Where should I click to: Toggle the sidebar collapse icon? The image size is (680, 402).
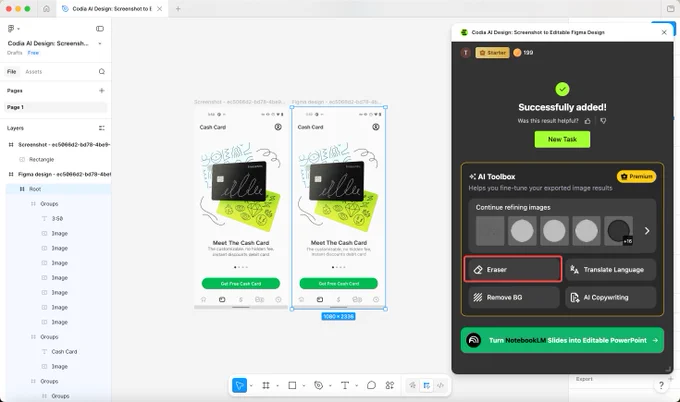point(100,29)
